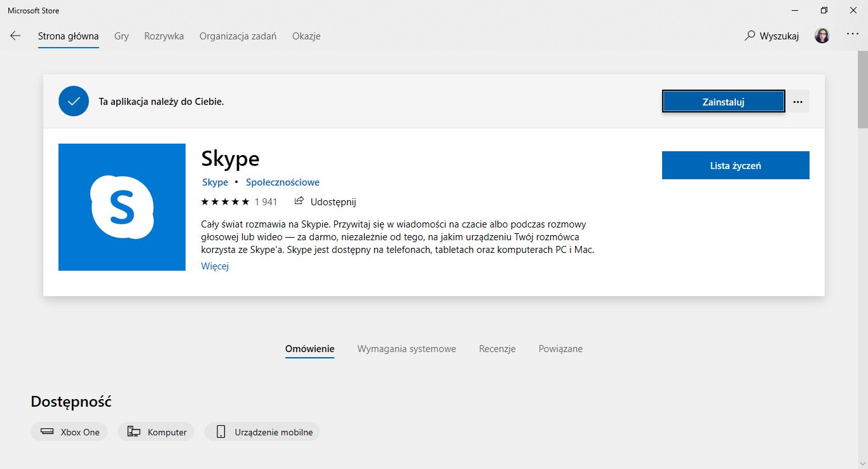Select the Komputer availability chip
The height and width of the screenshot is (469, 868).
(156, 432)
